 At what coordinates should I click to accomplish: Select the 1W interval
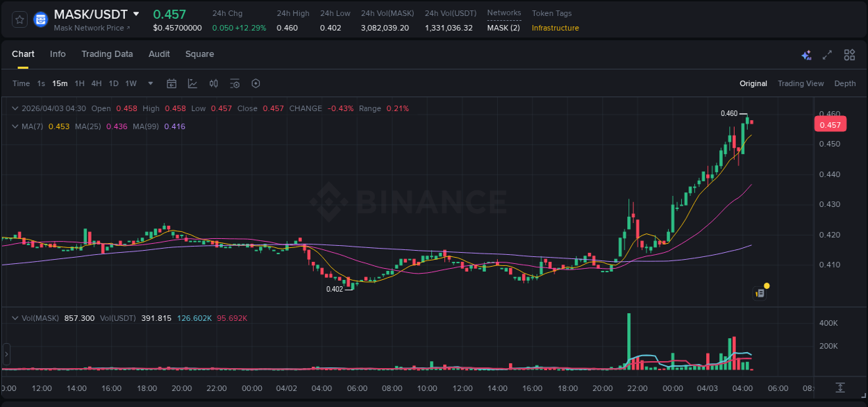[x=131, y=83]
